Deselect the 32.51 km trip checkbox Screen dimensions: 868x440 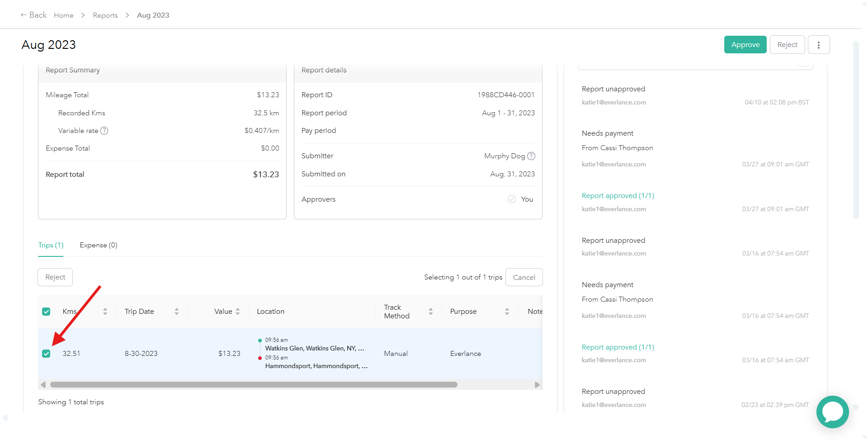tap(46, 354)
